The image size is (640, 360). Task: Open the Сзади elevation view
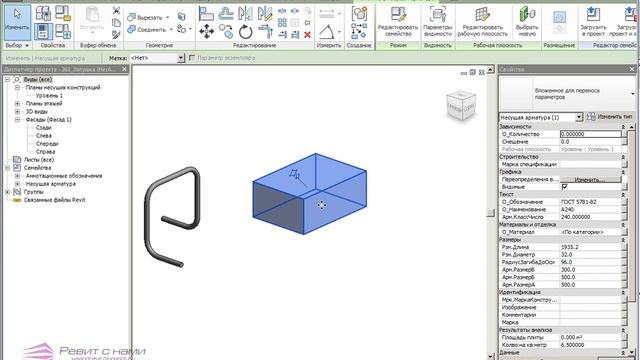pos(43,128)
